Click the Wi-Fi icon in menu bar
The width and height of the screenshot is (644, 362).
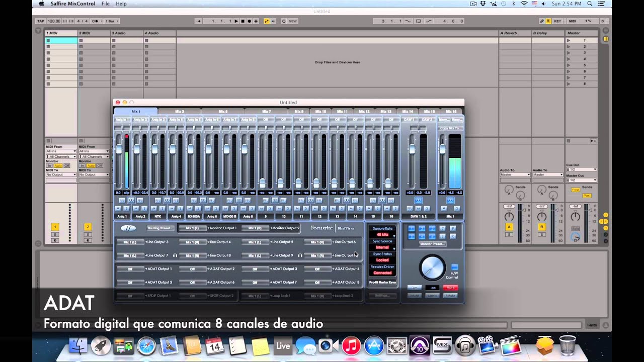pyautogui.click(x=524, y=4)
